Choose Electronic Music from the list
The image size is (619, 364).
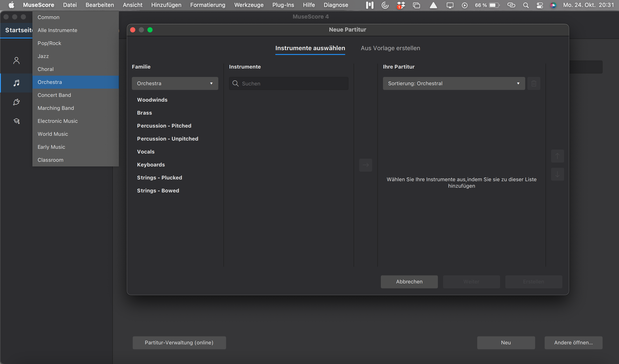pyautogui.click(x=76, y=121)
